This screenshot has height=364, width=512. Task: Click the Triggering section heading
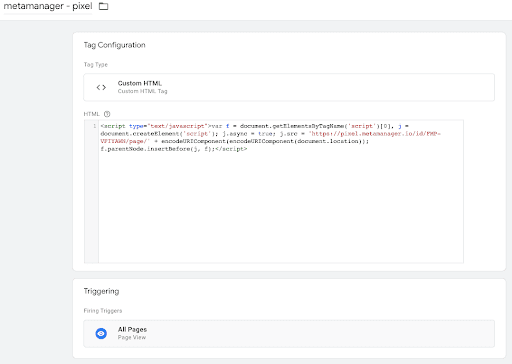101,291
